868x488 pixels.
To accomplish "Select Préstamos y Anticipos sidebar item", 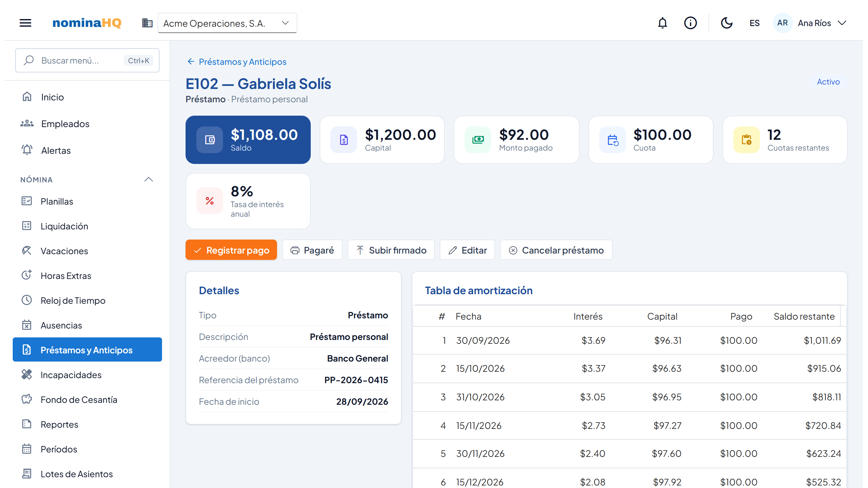I will [x=87, y=350].
